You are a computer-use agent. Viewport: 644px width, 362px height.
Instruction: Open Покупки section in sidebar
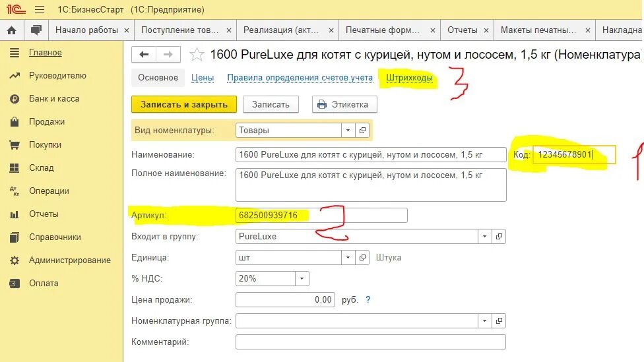click(x=45, y=144)
